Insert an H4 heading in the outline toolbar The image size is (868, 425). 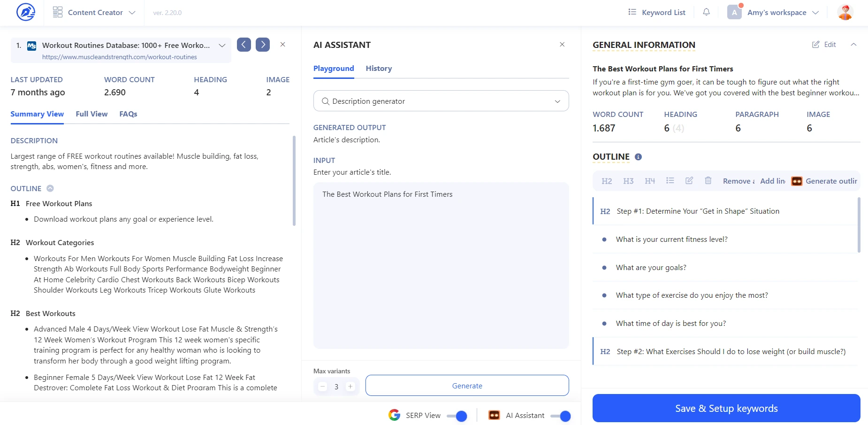(650, 181)
